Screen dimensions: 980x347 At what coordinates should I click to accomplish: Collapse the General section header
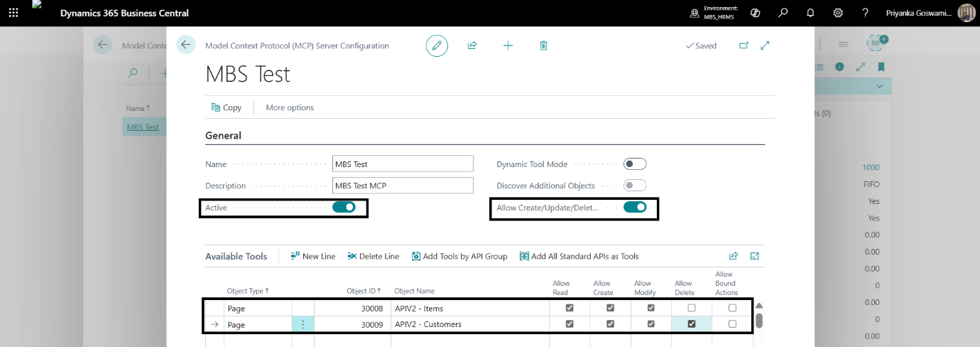(223, 135)
